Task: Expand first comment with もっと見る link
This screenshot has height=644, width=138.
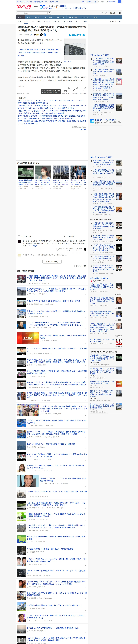Action: pyautogui.click(x=34, y=246)
